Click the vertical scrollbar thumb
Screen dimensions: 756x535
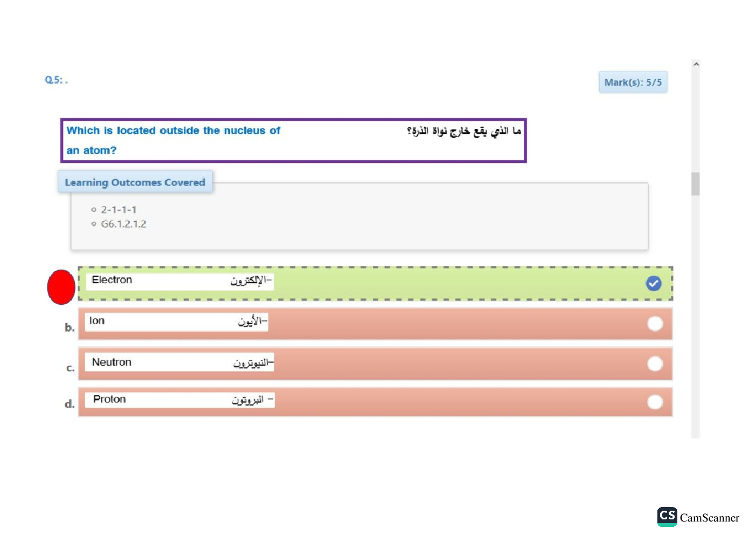click(695, 184)
